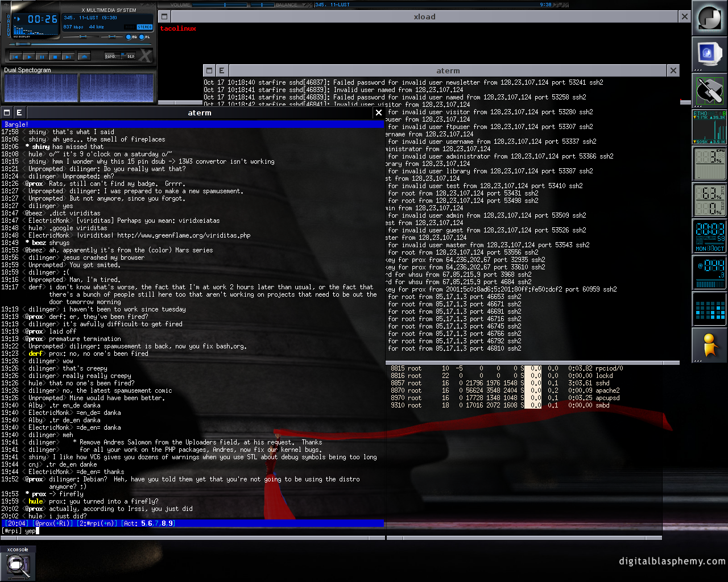The image size is (728, 582).
Task: Click the scrollbar under the irssi terminal
Action: coord(193,537)
